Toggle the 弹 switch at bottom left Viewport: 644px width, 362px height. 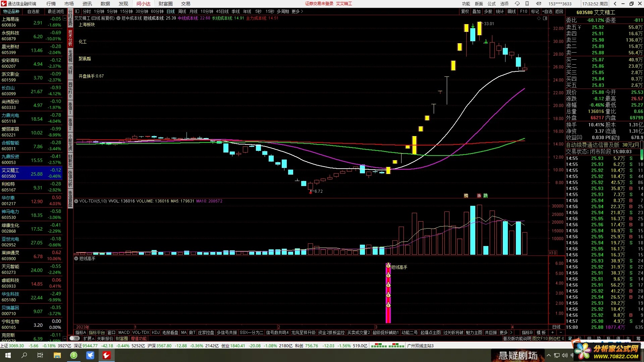(74, 339)
